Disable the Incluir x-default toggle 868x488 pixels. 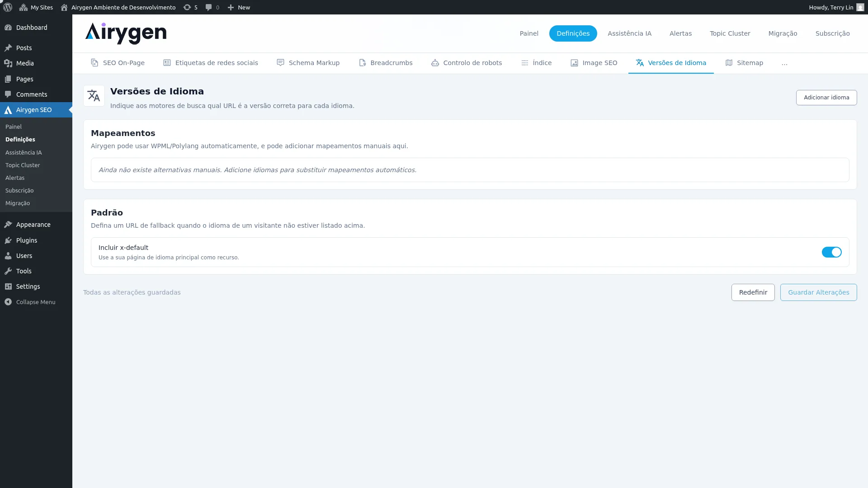coord(831,252)
